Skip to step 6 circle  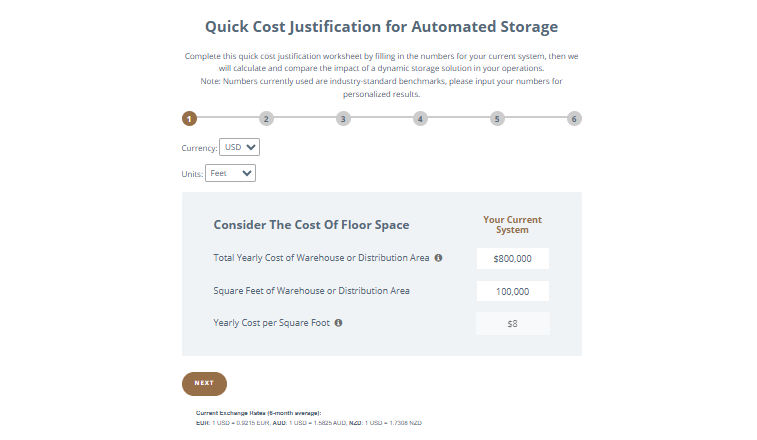574,118
